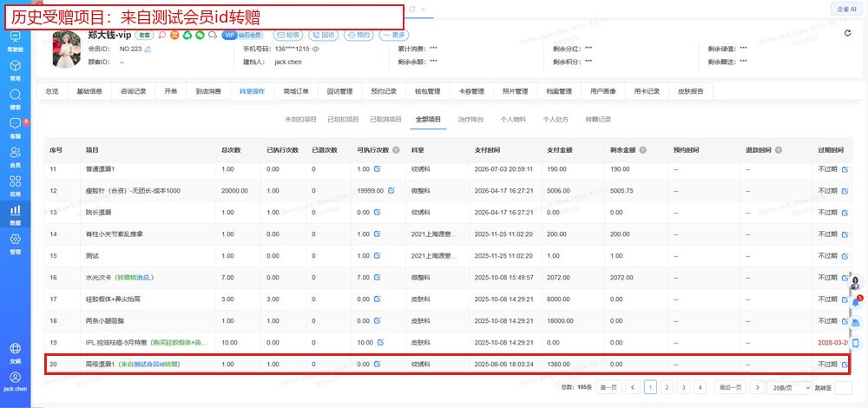Image resolution: width=868 pixels, height=408 pixels.
Task: Go to 第一页 first page
Action: (608, 387)
